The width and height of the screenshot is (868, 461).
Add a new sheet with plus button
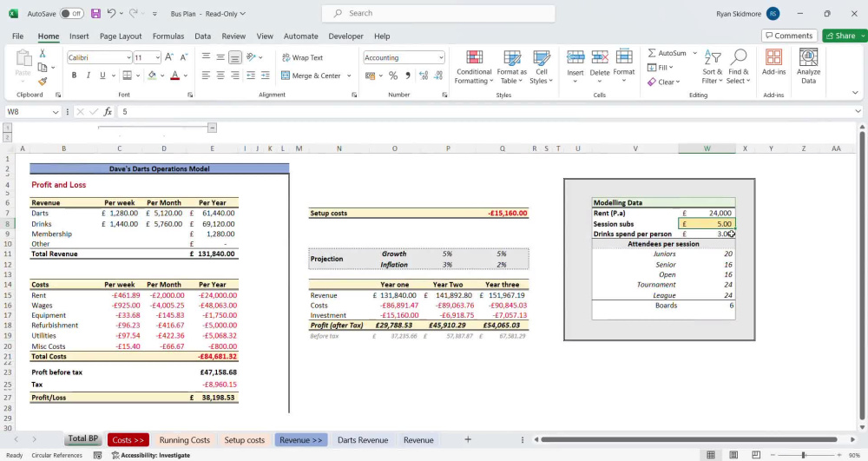tap(468, 439)
